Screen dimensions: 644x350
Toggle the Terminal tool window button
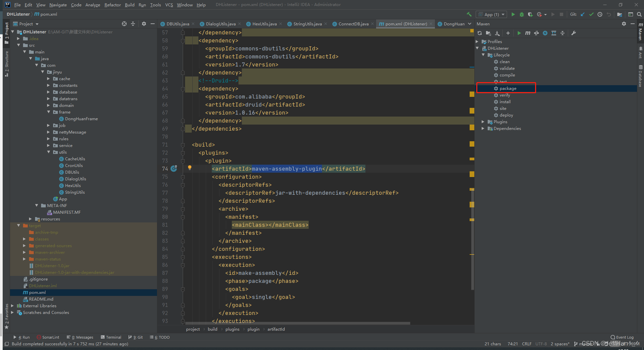click(x=111, y=337)
